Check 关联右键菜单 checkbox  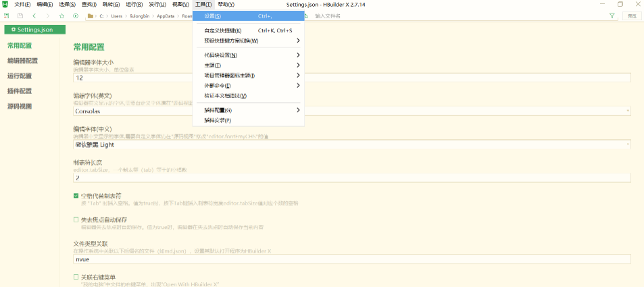[x=76, y=276]
